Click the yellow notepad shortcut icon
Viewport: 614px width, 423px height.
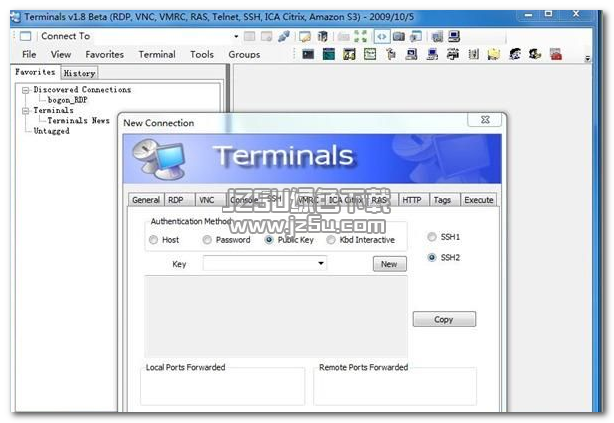(x=494, y=54)
